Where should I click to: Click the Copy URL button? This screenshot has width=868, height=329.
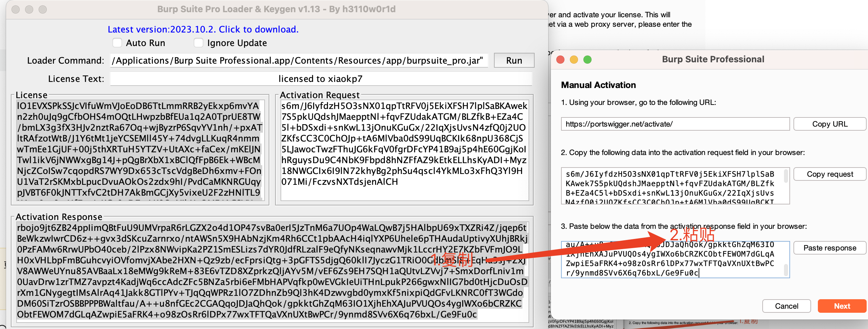point(830,124)
